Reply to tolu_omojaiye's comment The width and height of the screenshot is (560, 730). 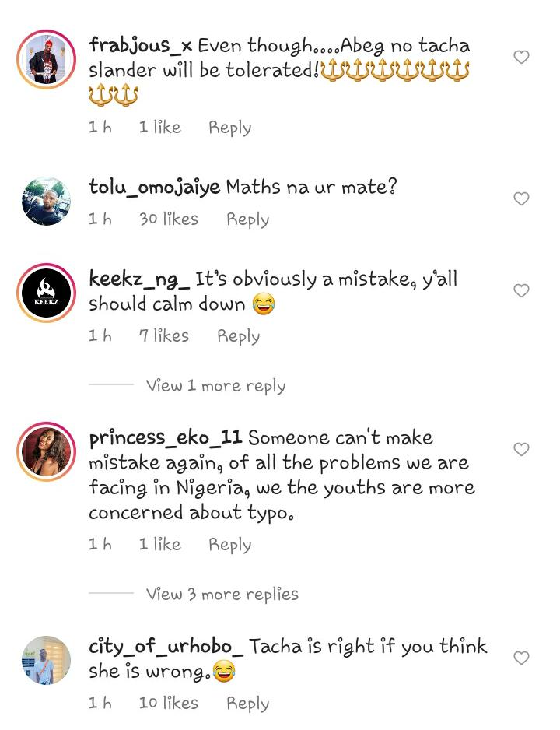click(x=247, y=219)
